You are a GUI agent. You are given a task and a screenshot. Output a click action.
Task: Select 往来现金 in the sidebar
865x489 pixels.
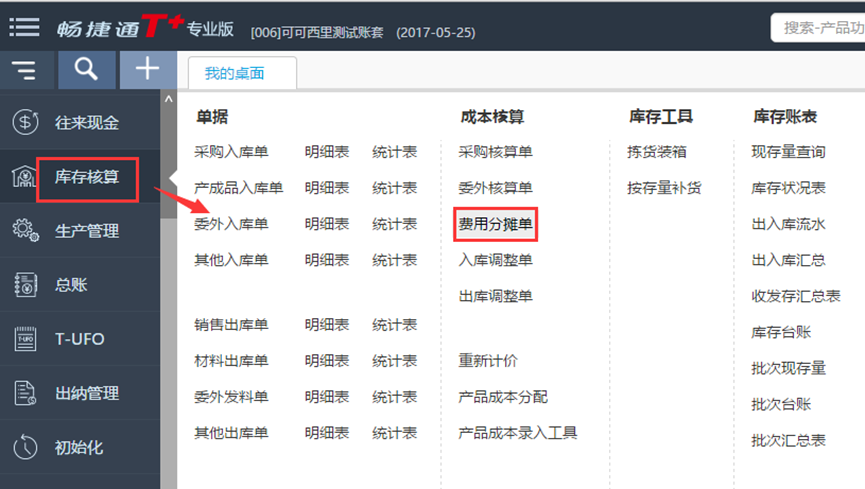[87, 123]
